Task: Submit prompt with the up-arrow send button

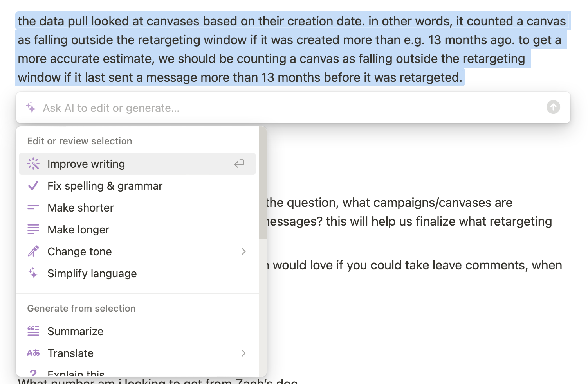Action: (553, 107)
